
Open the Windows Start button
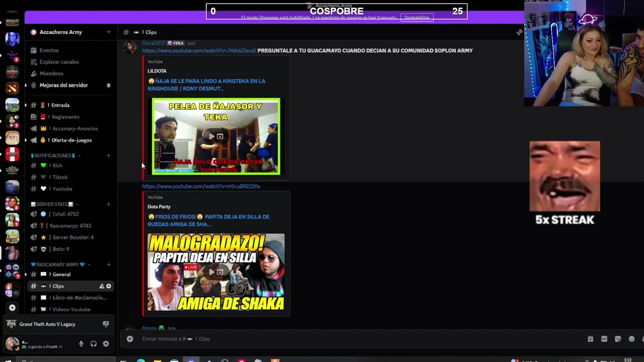tap(8, 360)
